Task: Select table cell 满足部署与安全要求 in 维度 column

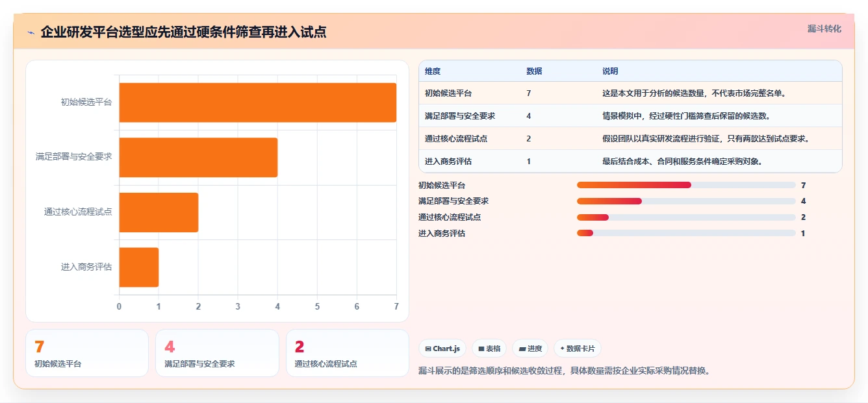Action: pyautogui.click(x=460, y=116)
